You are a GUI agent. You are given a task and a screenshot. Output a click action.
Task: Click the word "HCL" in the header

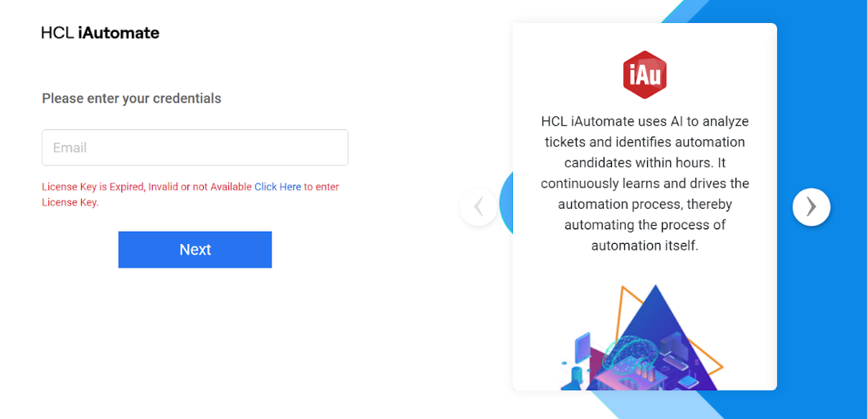click(57, 34)
